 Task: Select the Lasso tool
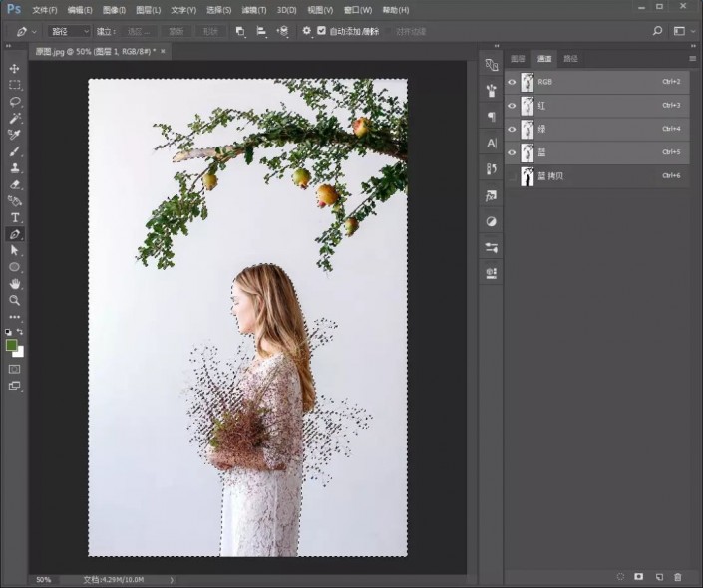coord(15,102)
